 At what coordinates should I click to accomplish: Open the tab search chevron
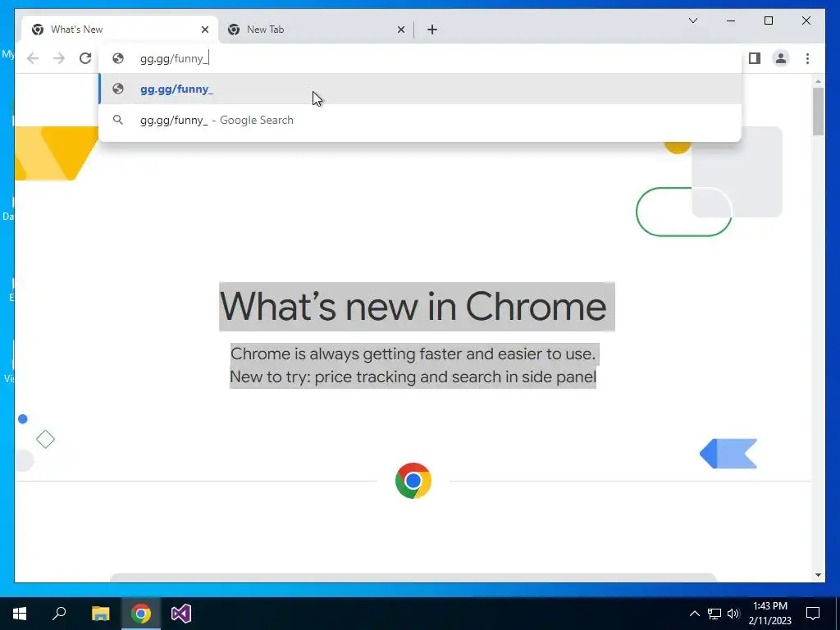692,21
